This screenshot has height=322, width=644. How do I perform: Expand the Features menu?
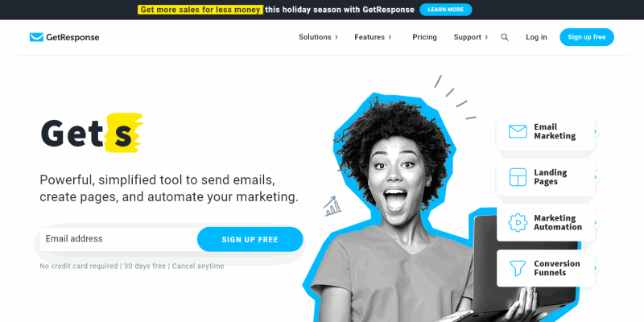click(x=373, y=37)
